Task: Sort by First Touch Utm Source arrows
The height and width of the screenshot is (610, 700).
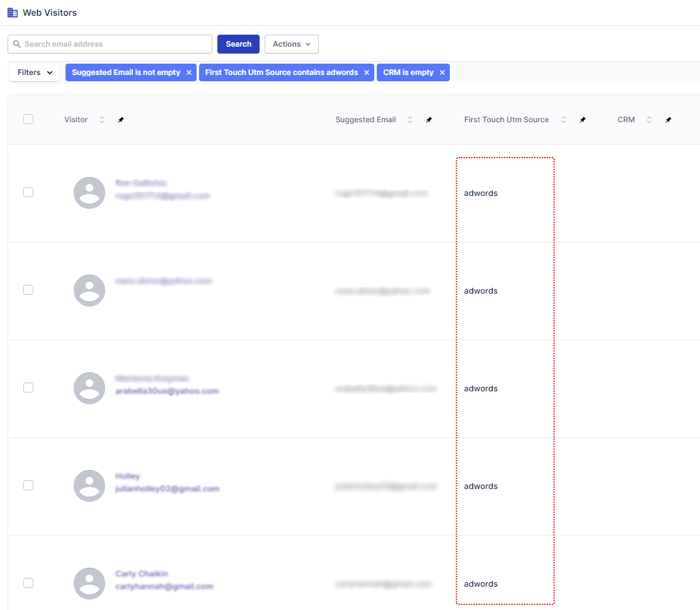Action: [563, 120]
